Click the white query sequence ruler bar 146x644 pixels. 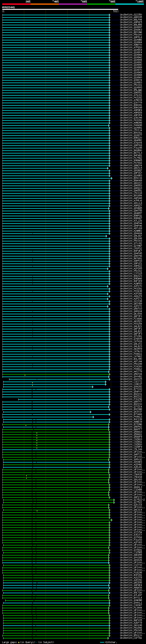pyautogui.click(x=60, y=10)
